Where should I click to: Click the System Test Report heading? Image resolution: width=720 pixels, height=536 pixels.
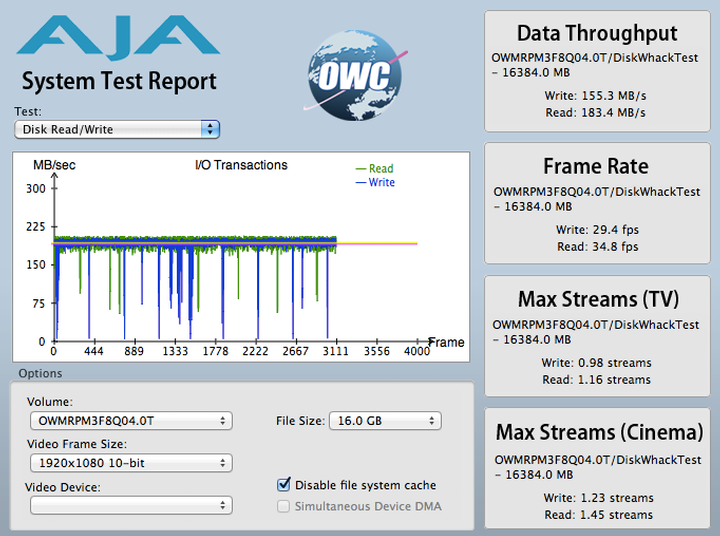point(119,81)
